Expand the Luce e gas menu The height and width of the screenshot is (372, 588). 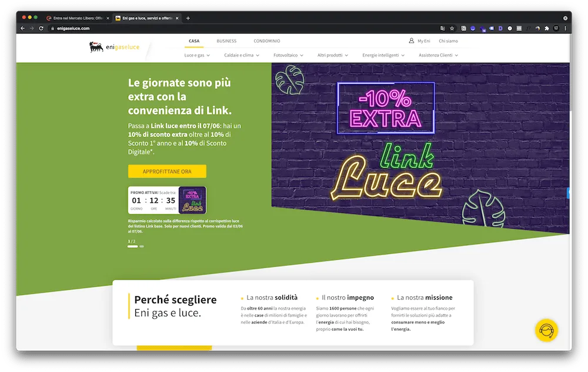[x=197, y=55]
